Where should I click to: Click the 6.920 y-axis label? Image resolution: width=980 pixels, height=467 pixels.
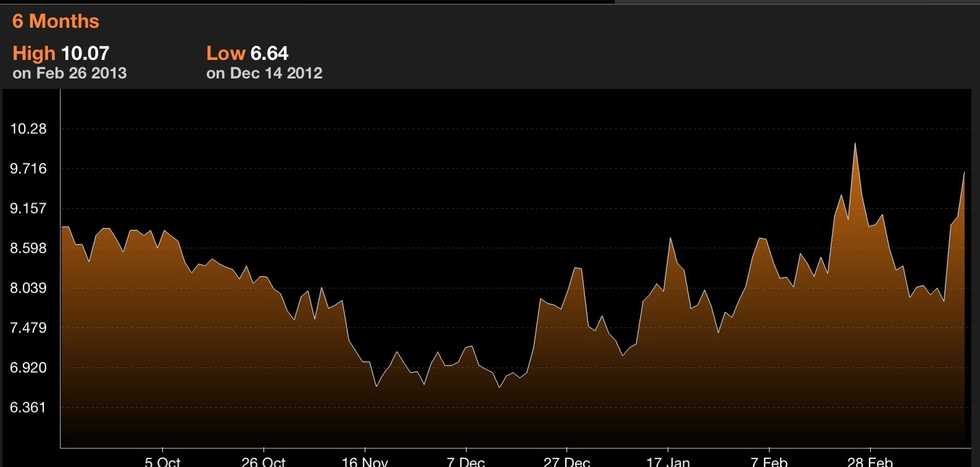pyautogui.click(x=28, y=368)
